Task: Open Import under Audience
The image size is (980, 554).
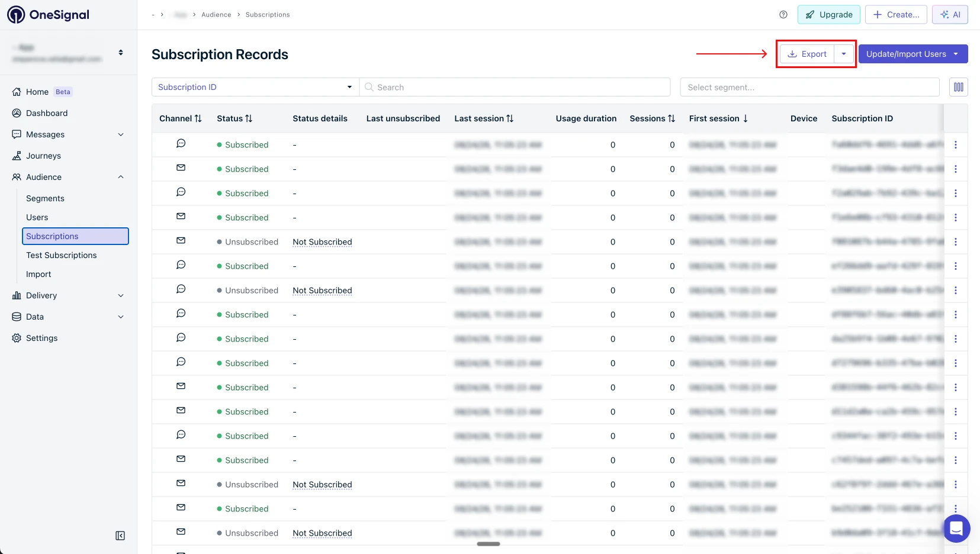Action: point(38,274)
